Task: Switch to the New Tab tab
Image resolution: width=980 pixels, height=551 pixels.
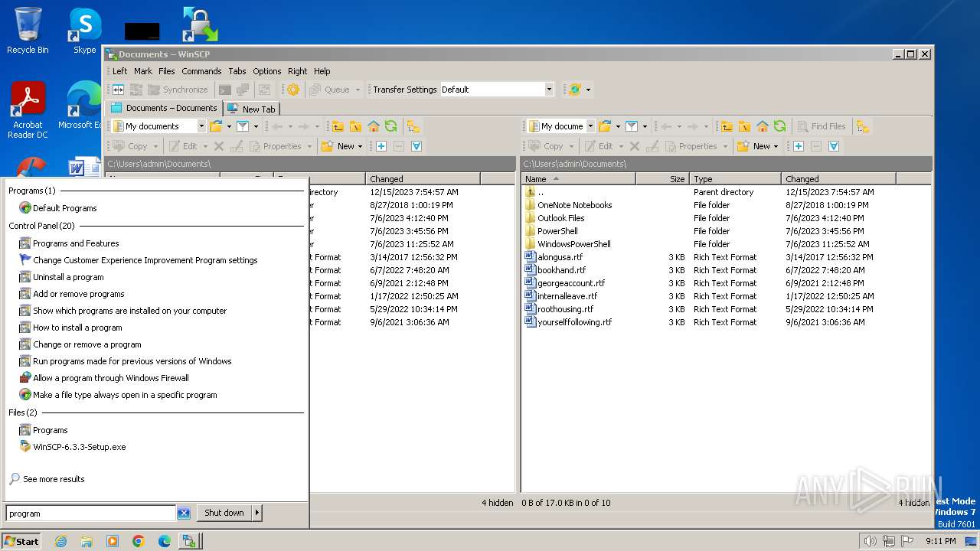Action: pyautogui.click(x=251, y=109)
